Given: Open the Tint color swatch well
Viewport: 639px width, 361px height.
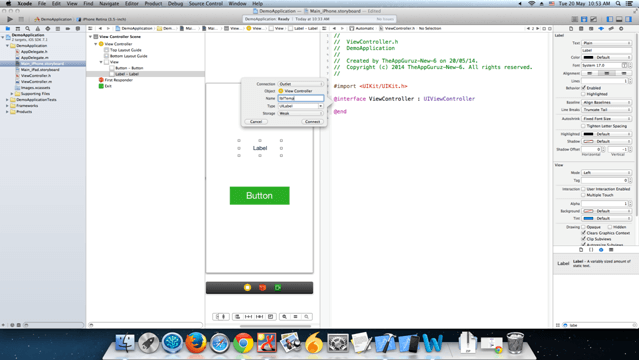Looking at the screenshot, I should pyautogui.click(x=588, y=218).
